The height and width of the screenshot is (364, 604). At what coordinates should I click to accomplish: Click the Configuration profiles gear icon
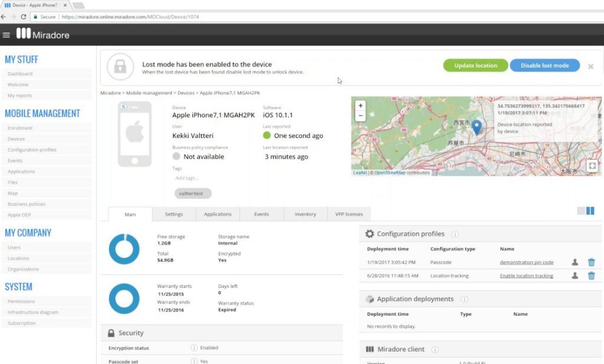click(x=369, y=234)
